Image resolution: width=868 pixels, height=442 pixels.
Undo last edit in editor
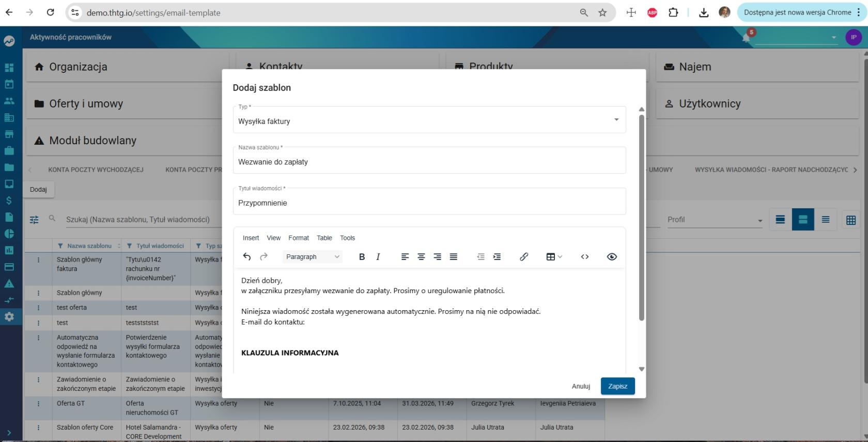247,257
